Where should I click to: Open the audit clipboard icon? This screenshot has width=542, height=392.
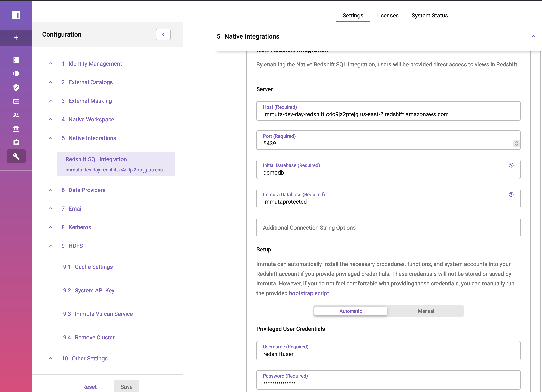16,142
